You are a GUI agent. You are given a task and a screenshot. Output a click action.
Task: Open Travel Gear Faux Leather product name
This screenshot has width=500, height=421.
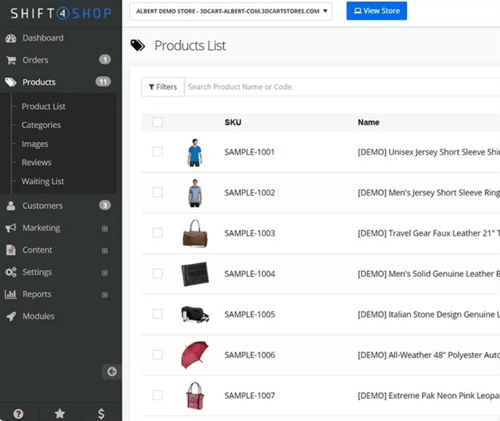(429, 233)
